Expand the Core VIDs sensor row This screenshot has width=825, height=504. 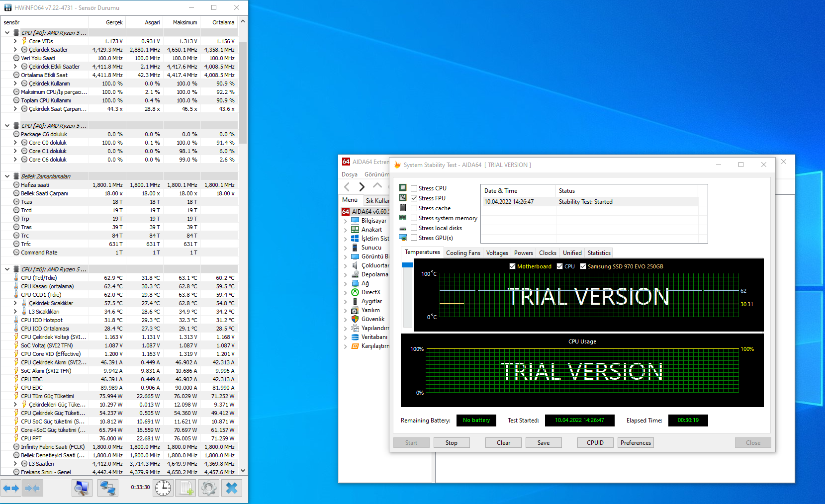tap(15, 41)
